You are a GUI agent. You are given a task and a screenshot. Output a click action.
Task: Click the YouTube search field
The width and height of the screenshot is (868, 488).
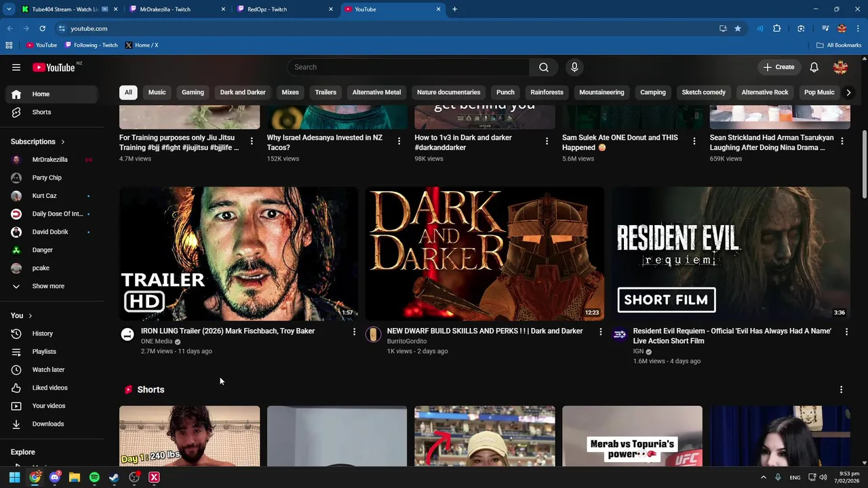point(408,67)
